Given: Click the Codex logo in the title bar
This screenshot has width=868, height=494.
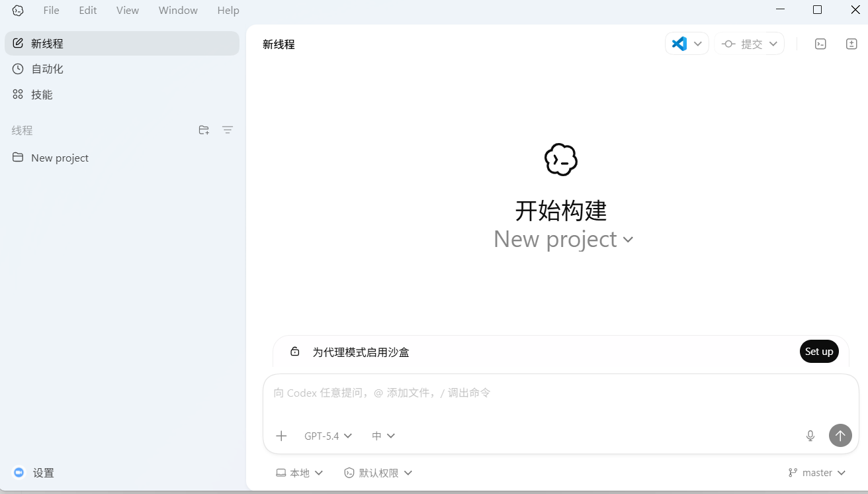Looking at the screenshot, I should pos(18,10).
